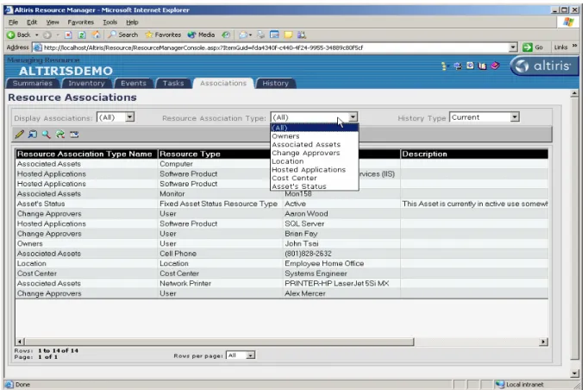Click the open book icon in header
This screenshot has height=390, width=588.
coord(482,66)
